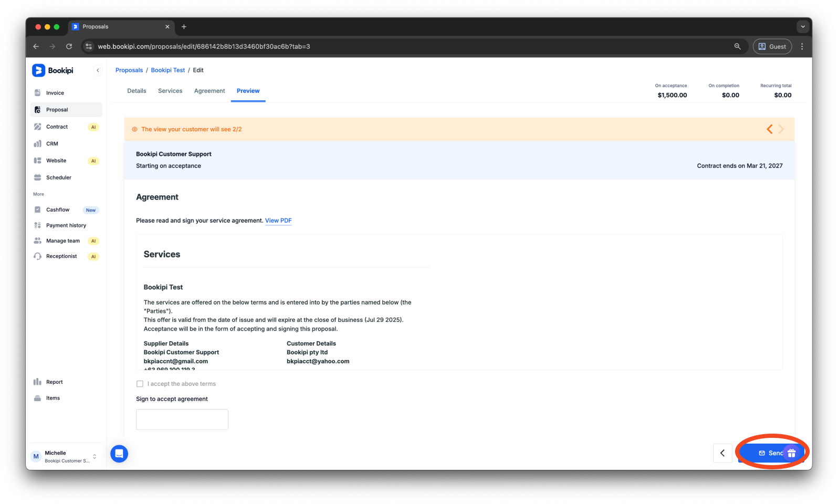Click the CRM chart icon
The width and height of the screenshot is (838, 504).
point(38,144)
